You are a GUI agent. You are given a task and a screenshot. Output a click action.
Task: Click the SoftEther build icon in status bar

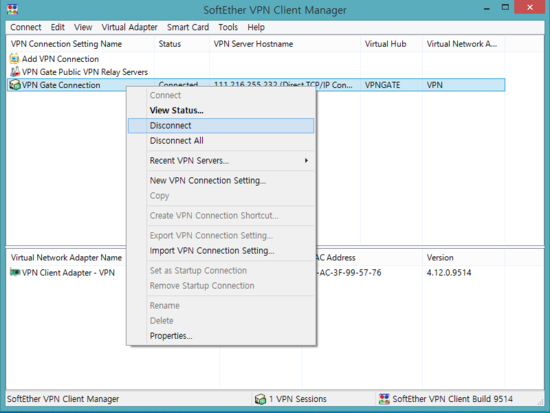tap(384, 399)
